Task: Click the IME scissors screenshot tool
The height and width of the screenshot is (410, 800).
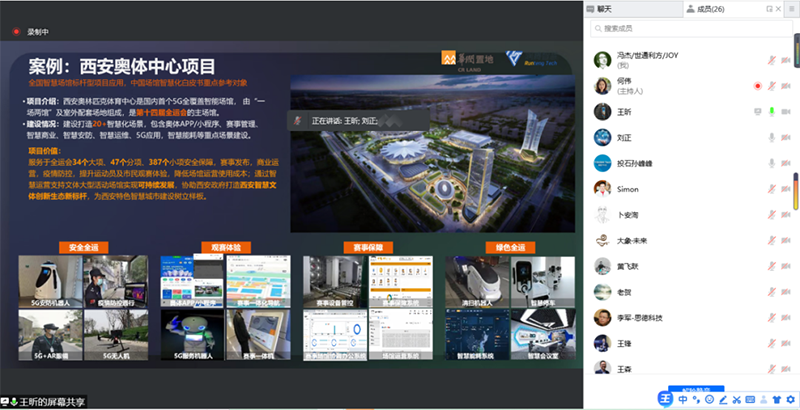Action: coord(736,400)
